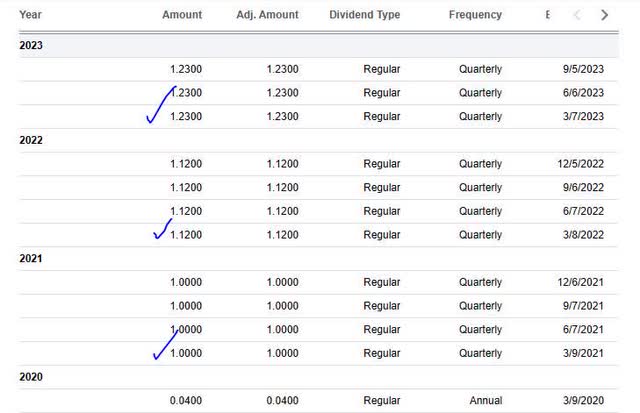Click the greyed-out left arrow in header
640x413 pixels.
point(577,15)
